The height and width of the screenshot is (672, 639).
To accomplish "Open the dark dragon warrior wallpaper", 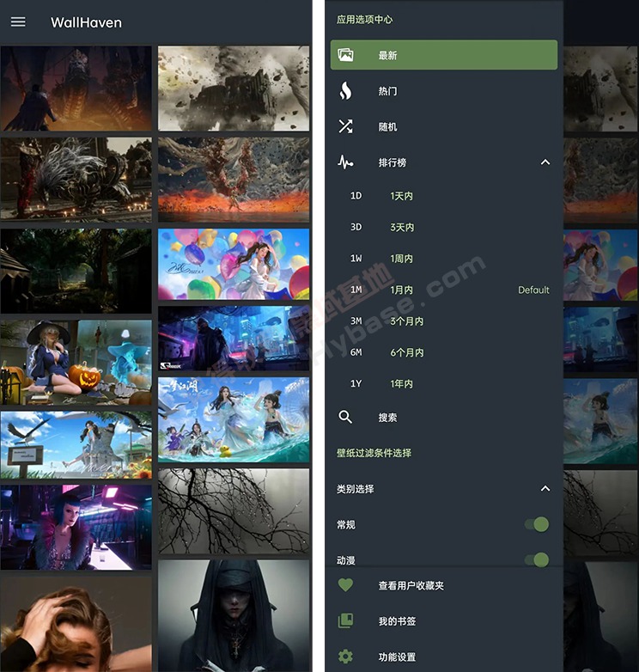I will (76, 89).
